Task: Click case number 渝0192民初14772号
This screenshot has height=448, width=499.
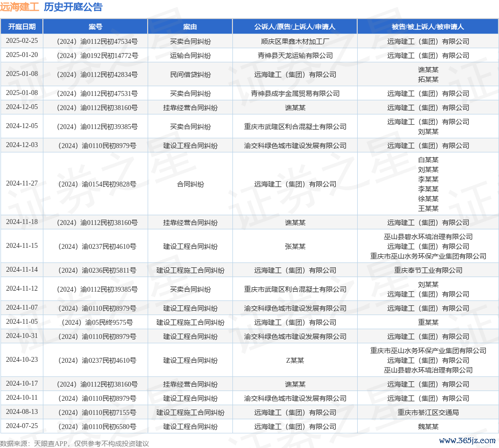Action: [x=97, y=56]
